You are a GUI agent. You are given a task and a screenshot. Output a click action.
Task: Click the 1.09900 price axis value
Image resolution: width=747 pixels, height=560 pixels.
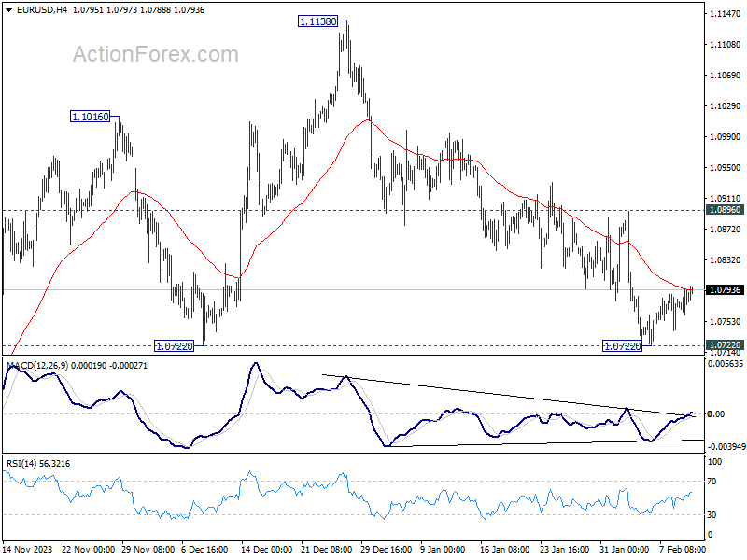[726, 137]
